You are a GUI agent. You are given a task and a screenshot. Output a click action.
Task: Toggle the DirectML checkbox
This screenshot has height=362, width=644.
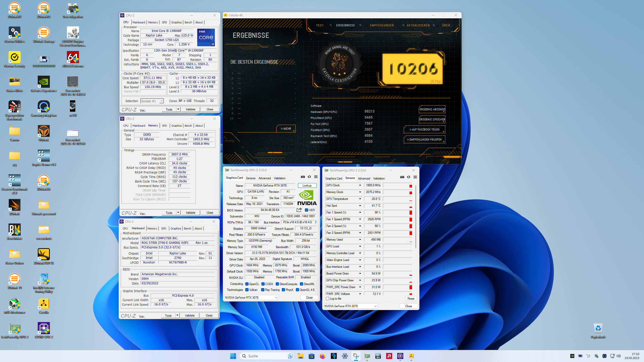(x=301, y=284)
